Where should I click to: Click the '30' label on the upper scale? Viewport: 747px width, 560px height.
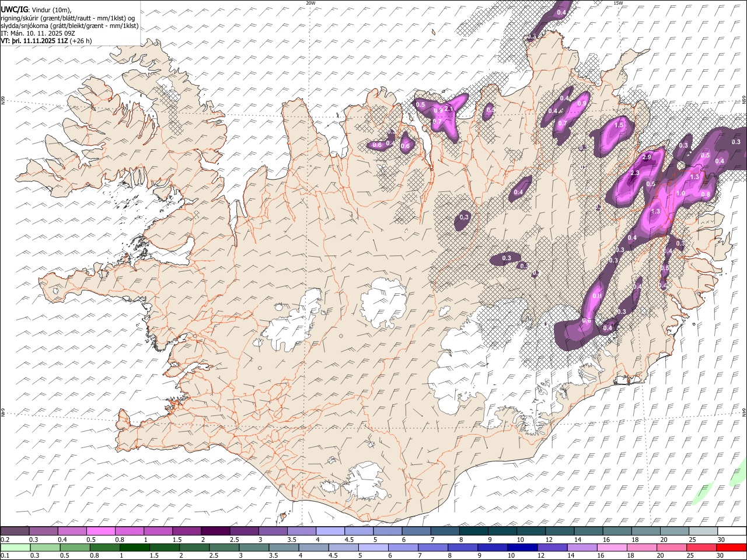pyautogui.click(x=721, y=540)
